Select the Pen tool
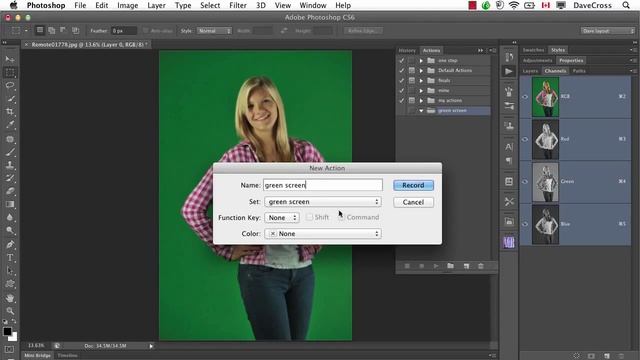Image resolution: width=640 pixels, height=360 pixels. coord(10,244)
